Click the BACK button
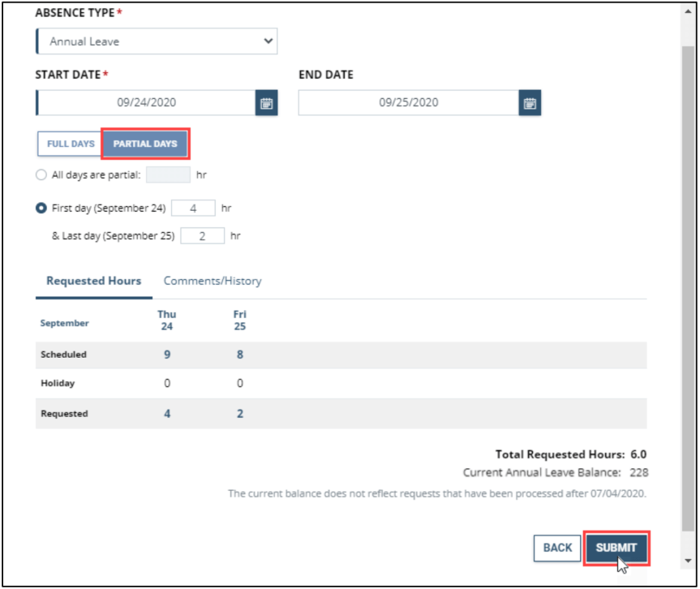 click(557, 548)
